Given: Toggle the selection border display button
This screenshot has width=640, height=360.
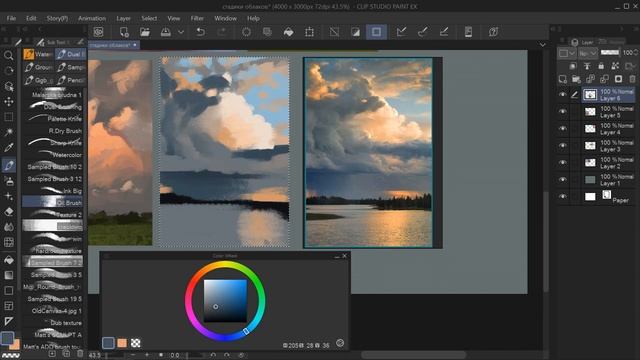Looking at the screenshot, I should 376,32.
